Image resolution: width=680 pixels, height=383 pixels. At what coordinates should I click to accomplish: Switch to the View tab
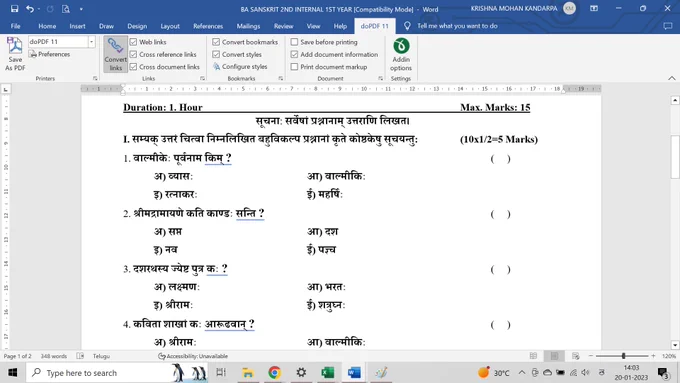[313, 26]
